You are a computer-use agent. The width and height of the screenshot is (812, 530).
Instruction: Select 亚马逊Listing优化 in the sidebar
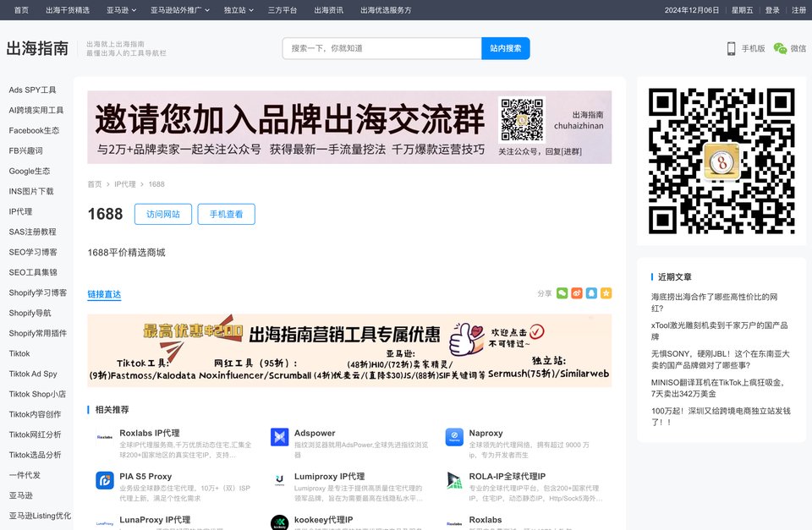[x=40, y=516]
